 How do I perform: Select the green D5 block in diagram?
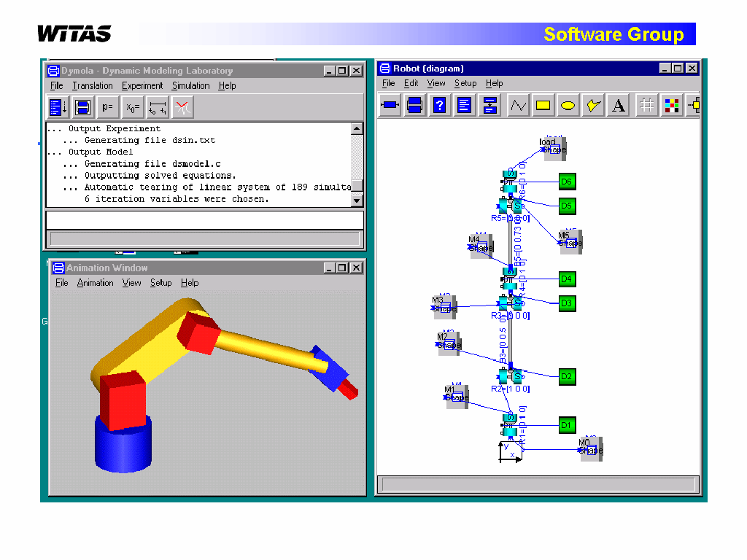(567, 206)
